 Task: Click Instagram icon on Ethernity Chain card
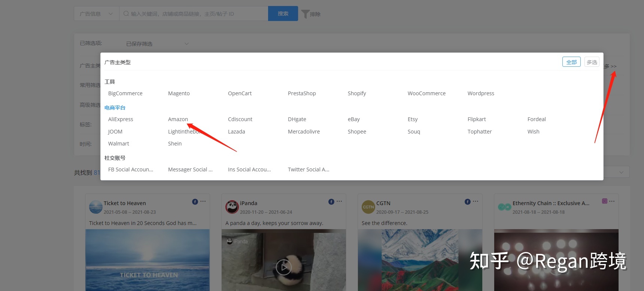coord(604,201)
